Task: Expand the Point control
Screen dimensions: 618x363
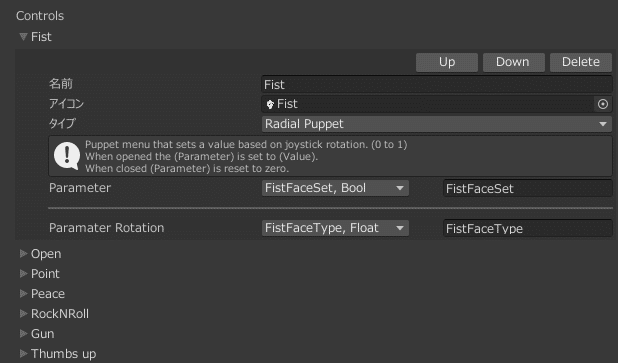Action: coord(23,274)
